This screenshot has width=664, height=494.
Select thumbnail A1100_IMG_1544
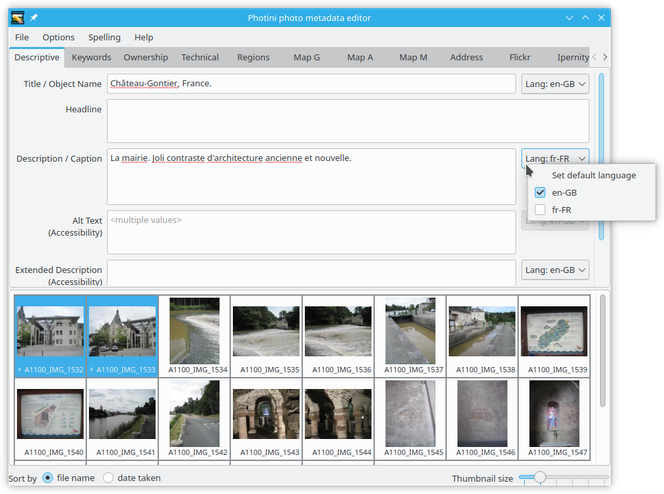(x=338, y=419)
